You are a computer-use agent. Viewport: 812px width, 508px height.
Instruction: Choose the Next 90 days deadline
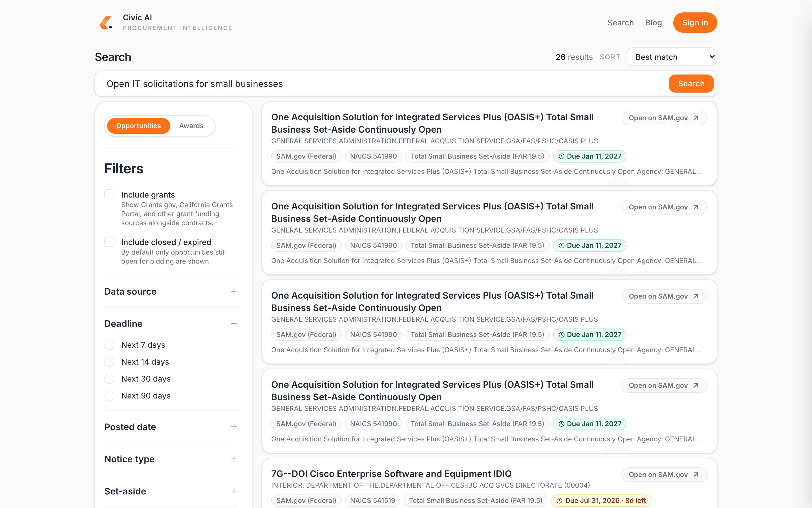(109, 395)
